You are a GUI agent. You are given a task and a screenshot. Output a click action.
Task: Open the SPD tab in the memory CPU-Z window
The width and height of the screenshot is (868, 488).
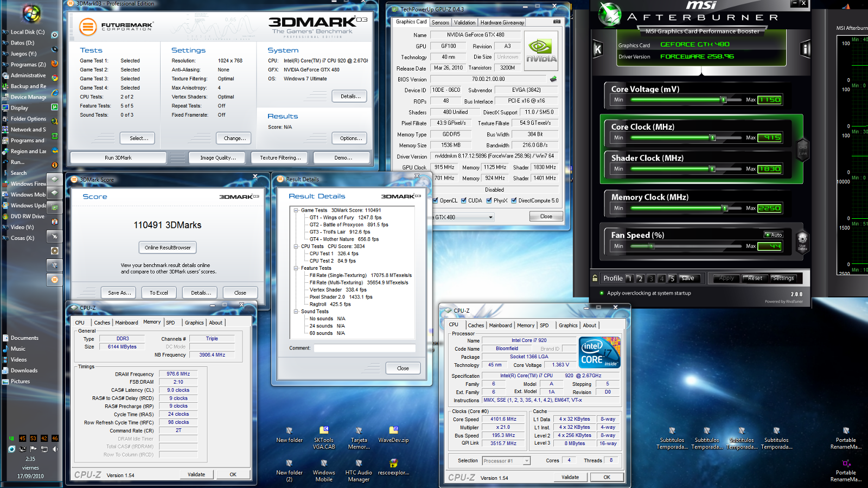click(170, 322)
